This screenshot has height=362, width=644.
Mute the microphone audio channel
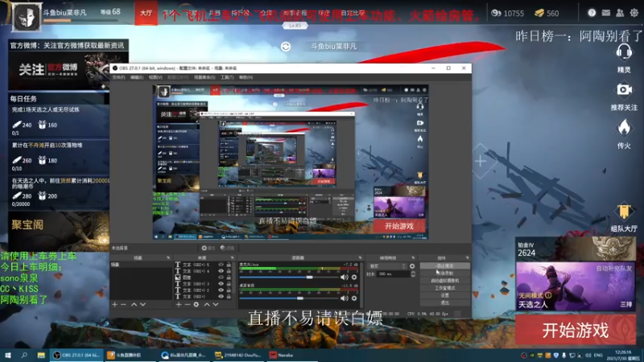(x=345, y=278)
